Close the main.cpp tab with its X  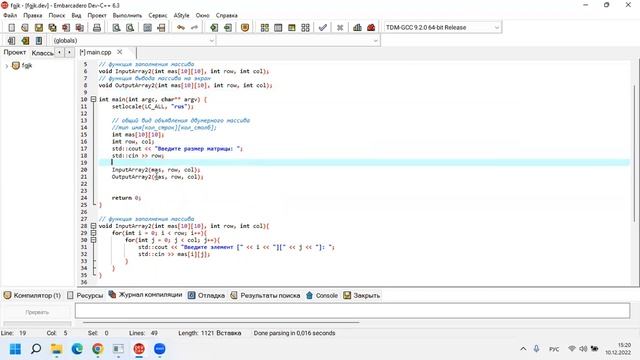(120, 52)
